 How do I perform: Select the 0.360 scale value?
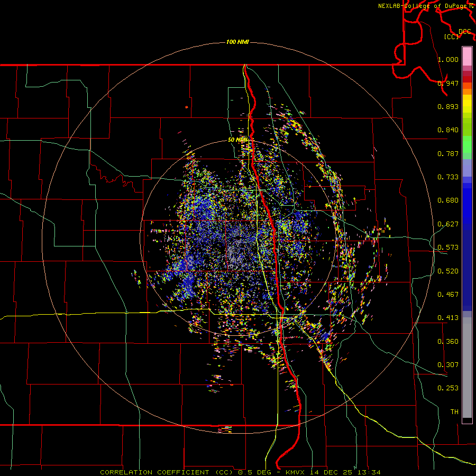pyautogui.click(x=448, y=342)
